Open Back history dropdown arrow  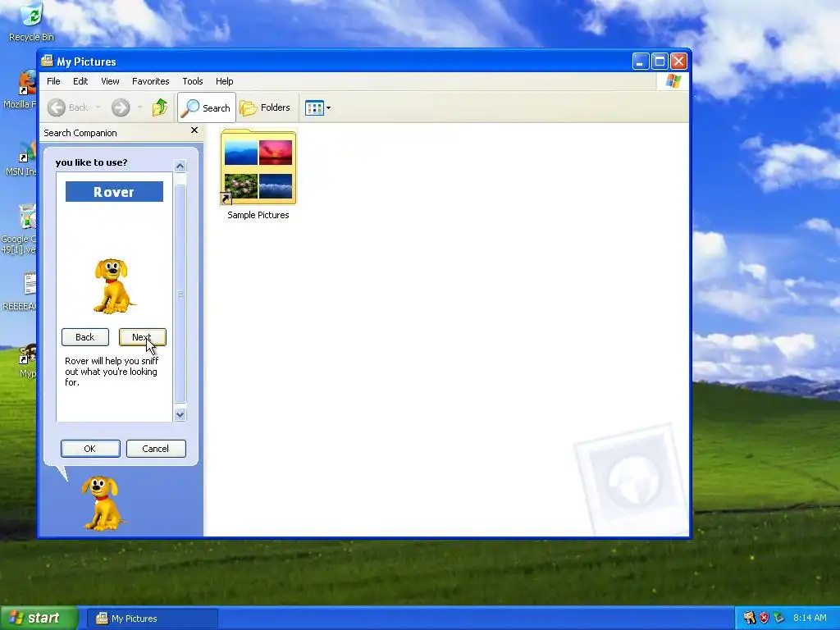pyautogui.click(x=98, y=107)
